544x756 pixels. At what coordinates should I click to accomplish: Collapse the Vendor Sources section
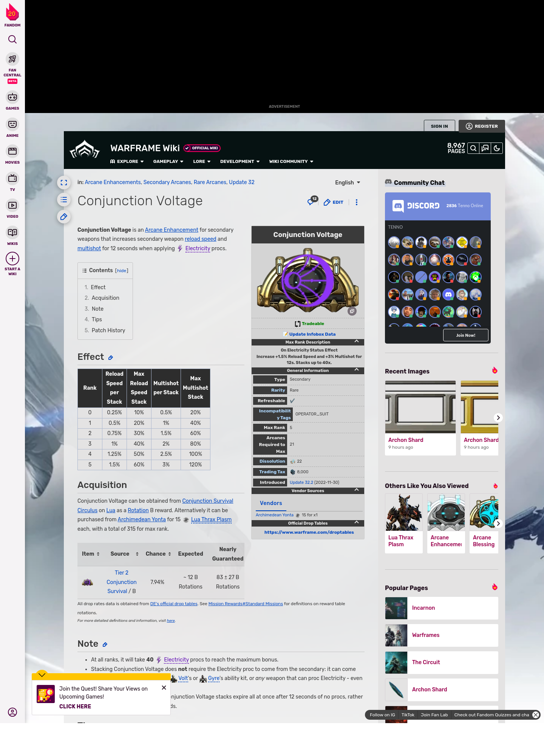(357, 490)
